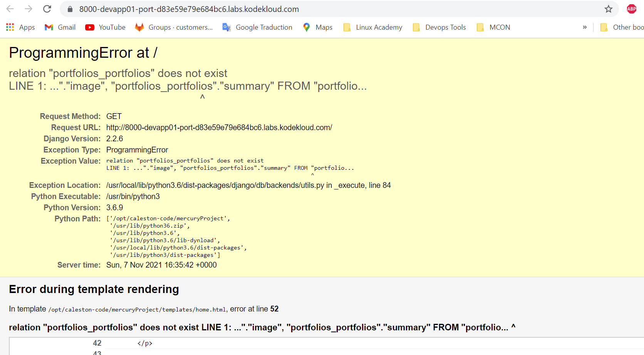The width and height of the screenshot is (644, 355).
Task: Open the Maps bookmark
Action: [x=318, y=27]
